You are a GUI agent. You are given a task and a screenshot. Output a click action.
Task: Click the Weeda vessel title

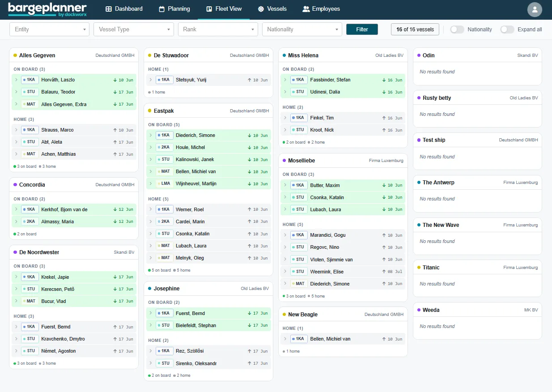[x=431, y=310]
